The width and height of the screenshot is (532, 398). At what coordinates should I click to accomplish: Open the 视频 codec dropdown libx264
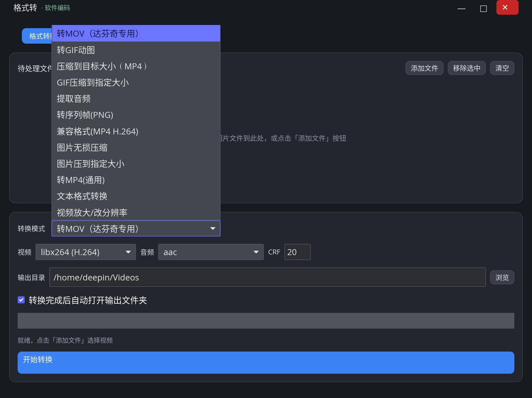coord(86,252)
